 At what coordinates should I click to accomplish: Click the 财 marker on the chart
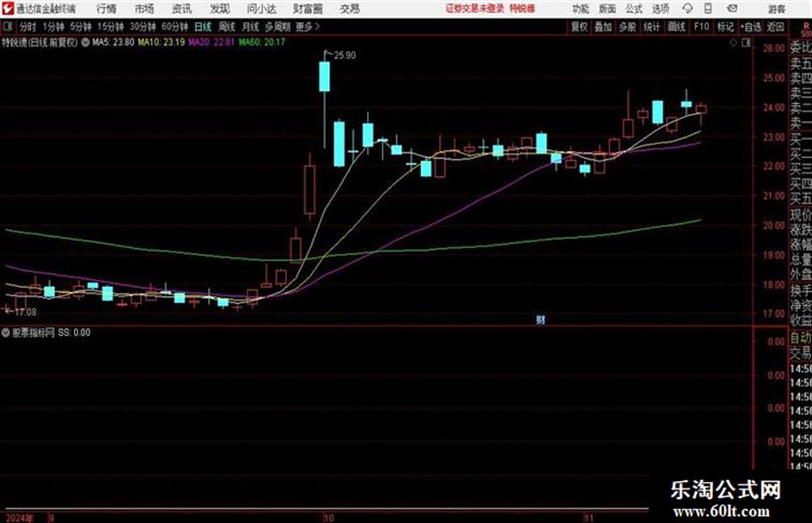click(540, 319)
